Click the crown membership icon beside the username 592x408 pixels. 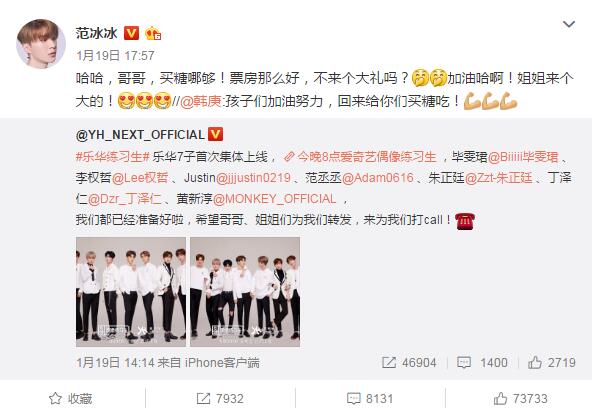pyautogui.click(x=153, y=34)
